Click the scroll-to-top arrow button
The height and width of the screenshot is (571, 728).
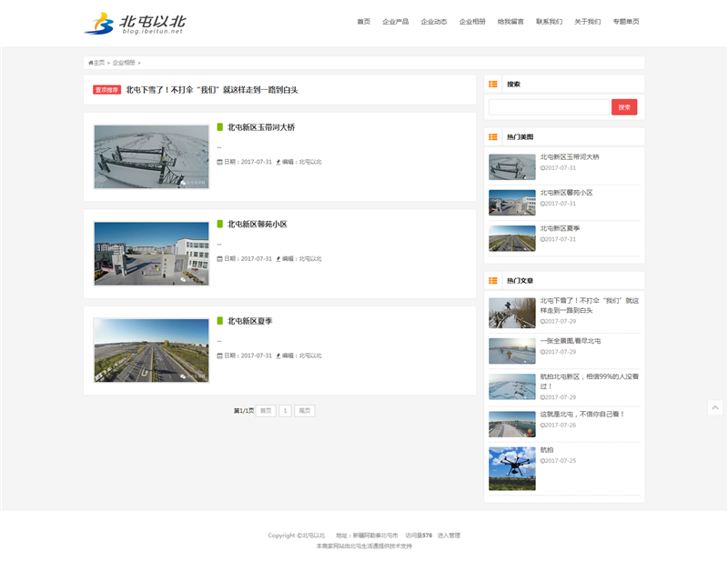pyautogui.click(x=715, y=408)
